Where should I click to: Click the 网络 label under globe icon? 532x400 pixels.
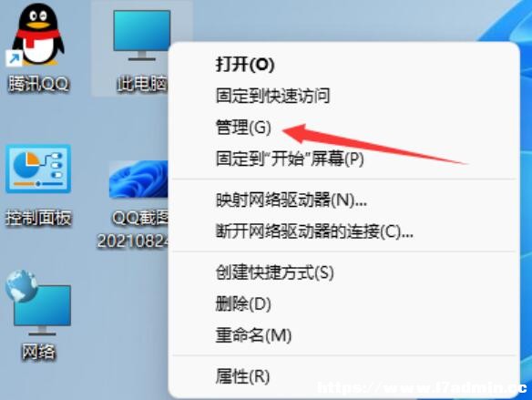point(38,352)
